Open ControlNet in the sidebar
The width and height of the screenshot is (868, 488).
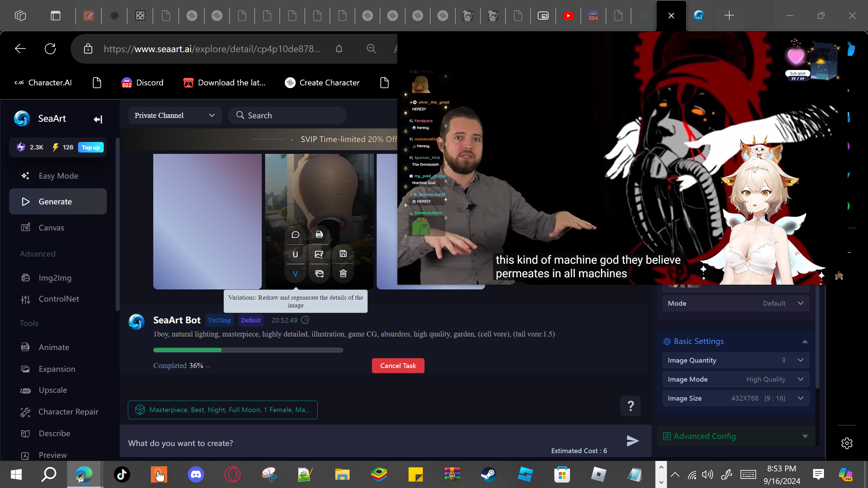pyautogui.click(x=58, y=299)
